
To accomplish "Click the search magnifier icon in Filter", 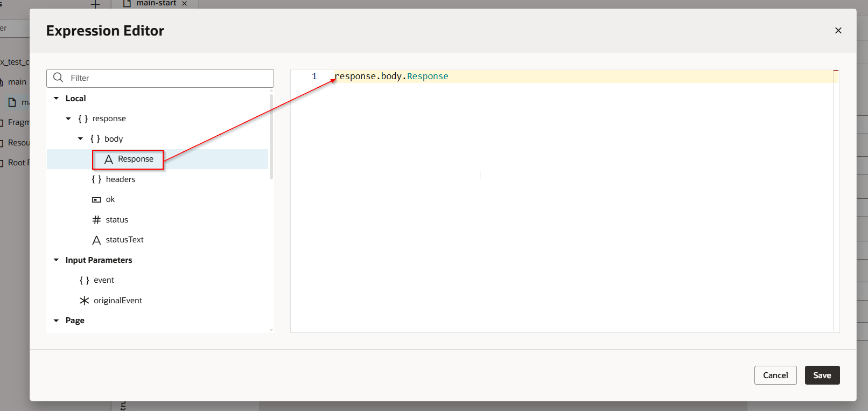I will click(58, 78).
